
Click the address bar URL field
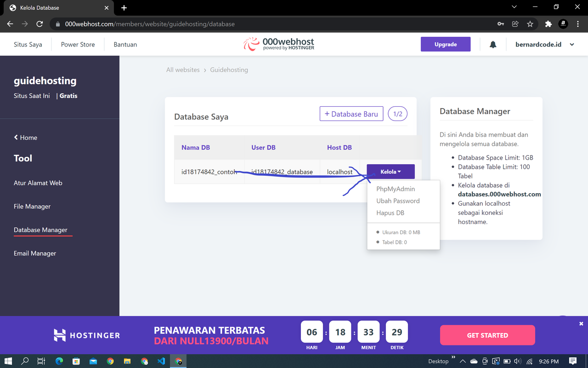tap(271, 24)
